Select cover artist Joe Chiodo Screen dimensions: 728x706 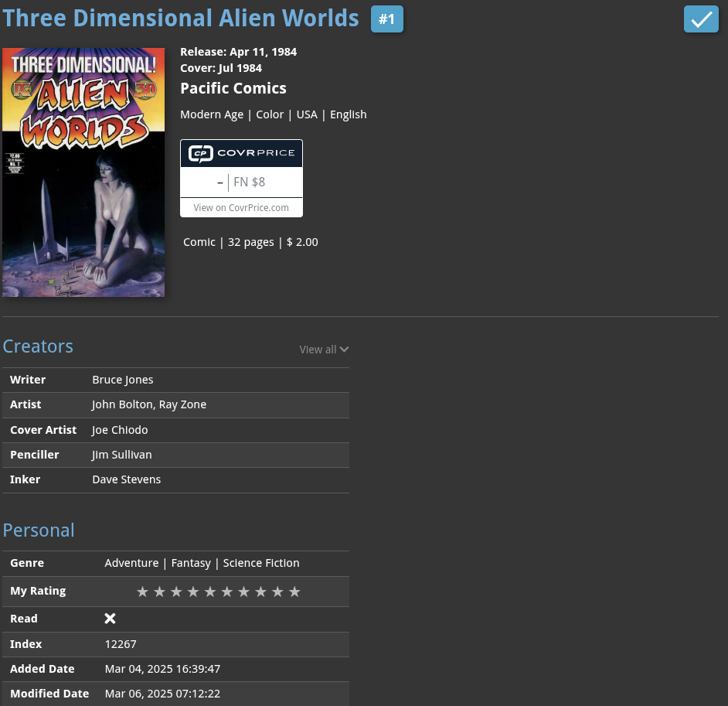pos(120,430)
